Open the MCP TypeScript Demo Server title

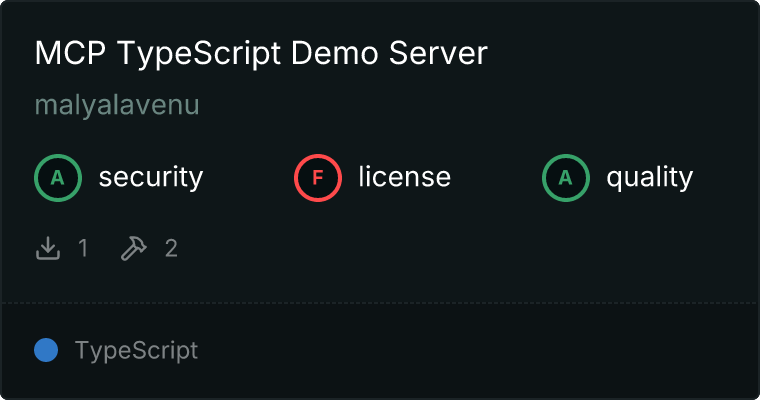pyautogui.click(x=260, y=54)
